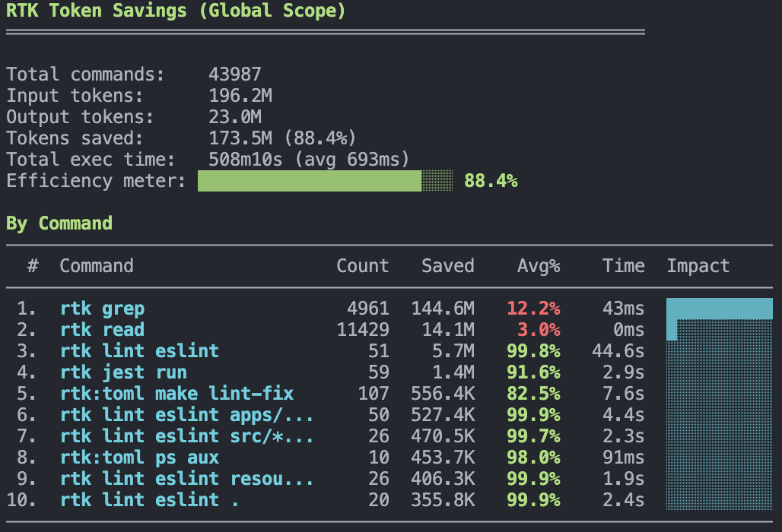Viewport: 782px width, 532px height.
Task: Click the 527.4K saved value
Action: [x=443, y=415]
